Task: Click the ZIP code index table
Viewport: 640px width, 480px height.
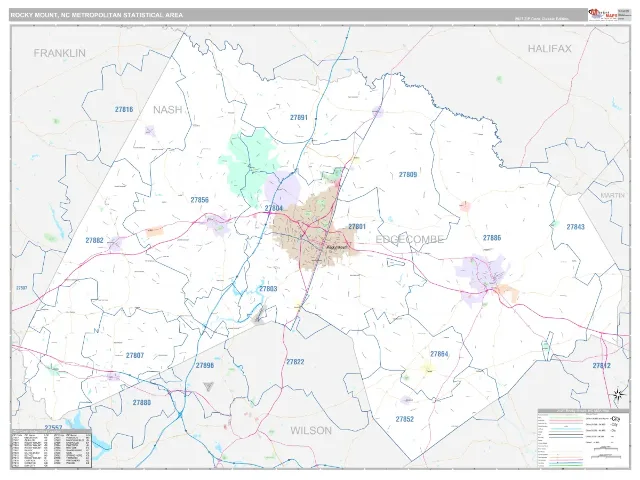Action: point(51,448)
